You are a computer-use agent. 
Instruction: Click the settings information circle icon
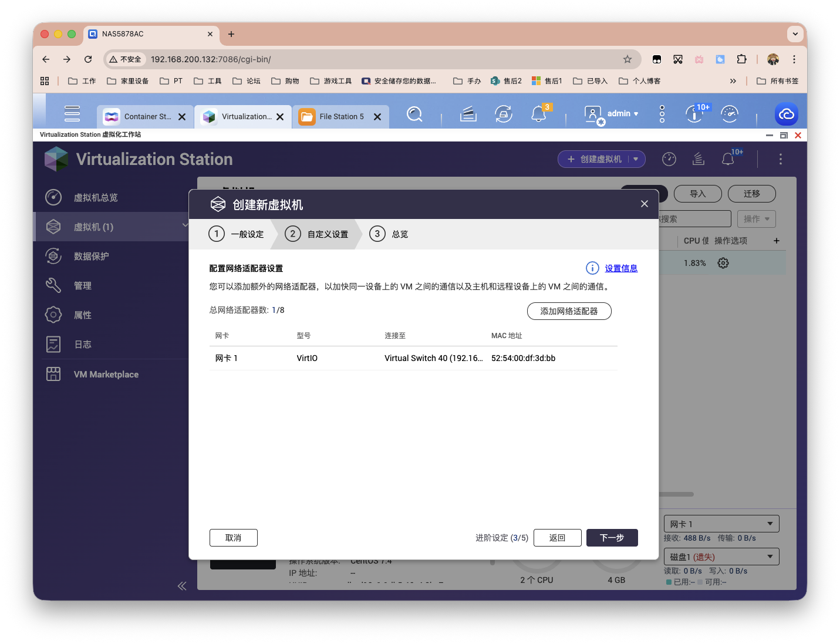click(x=592, y=268)
